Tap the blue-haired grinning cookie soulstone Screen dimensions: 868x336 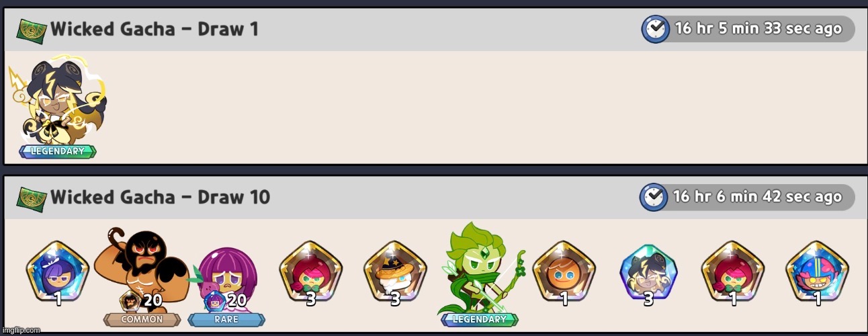tap(817, 270)
